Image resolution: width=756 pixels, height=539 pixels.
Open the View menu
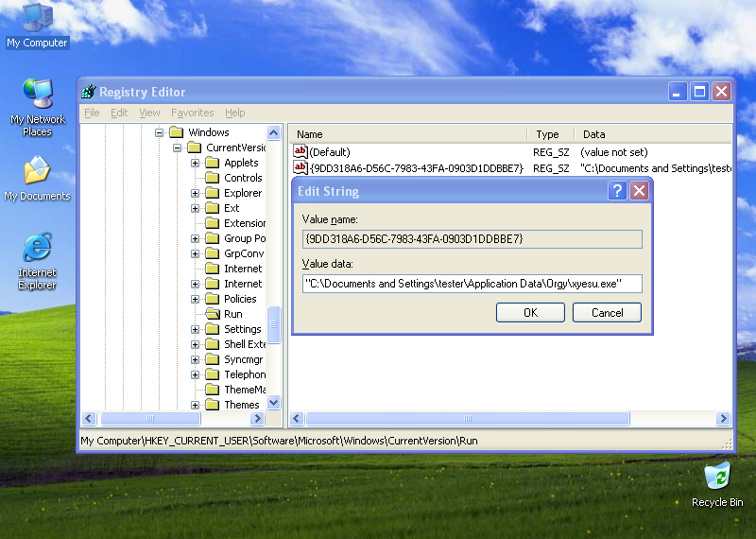tap(149, 113)
